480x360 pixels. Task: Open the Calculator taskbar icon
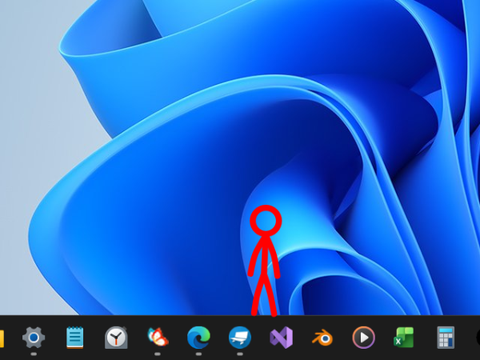point(446,337)
